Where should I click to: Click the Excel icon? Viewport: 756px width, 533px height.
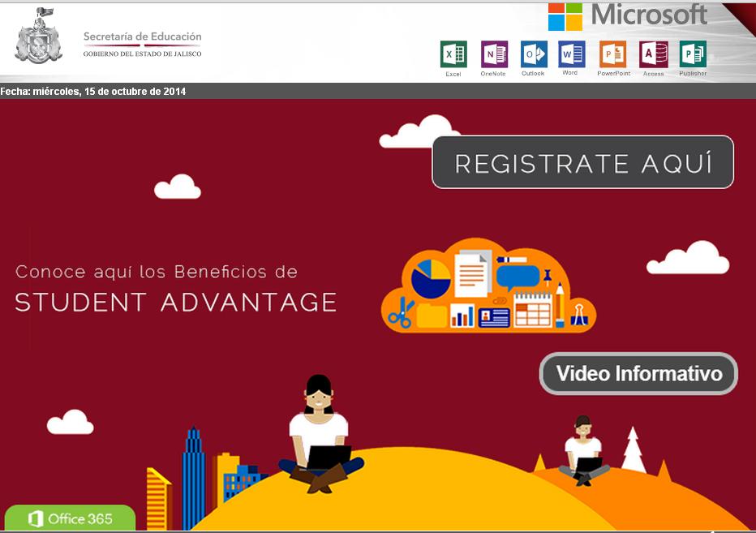[x=453, y=54]
